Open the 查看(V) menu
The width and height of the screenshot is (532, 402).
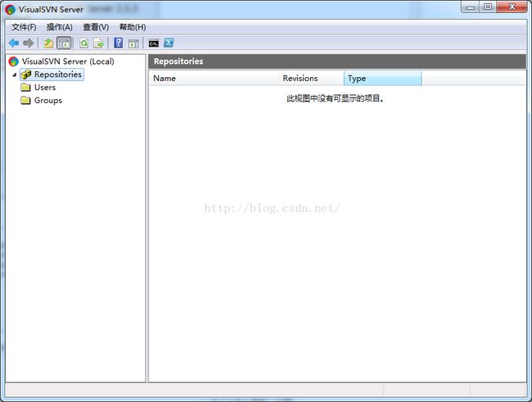point(96,27)
